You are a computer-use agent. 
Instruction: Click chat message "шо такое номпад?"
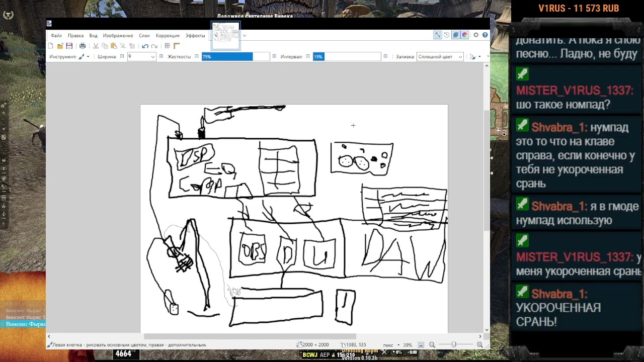coord(563,105)
